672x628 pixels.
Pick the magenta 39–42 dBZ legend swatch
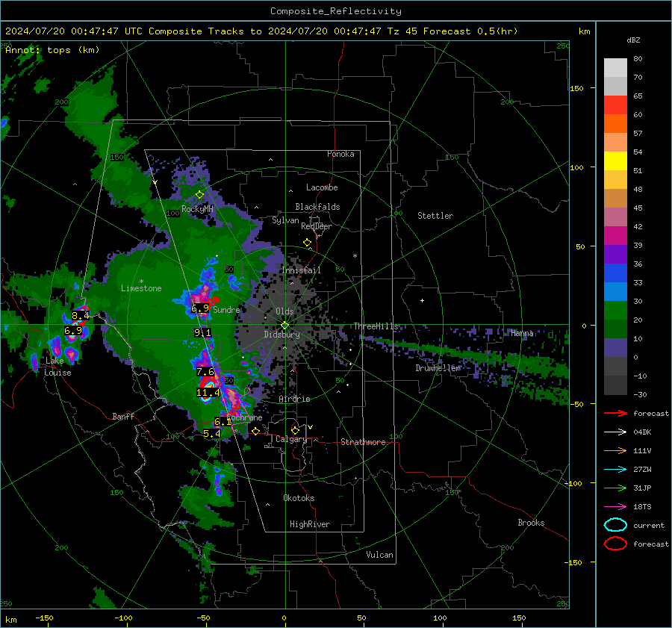(615, 236)
